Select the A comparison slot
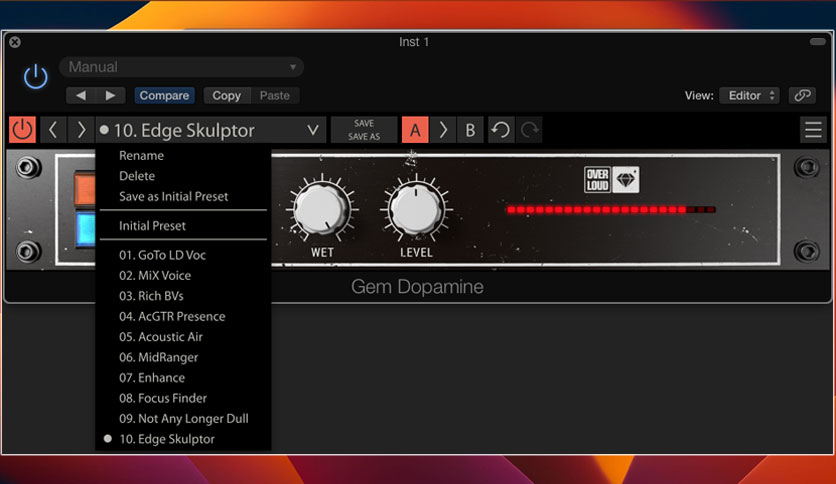The height and width of the screenshot is (484, 836). (x=415, y=130)
